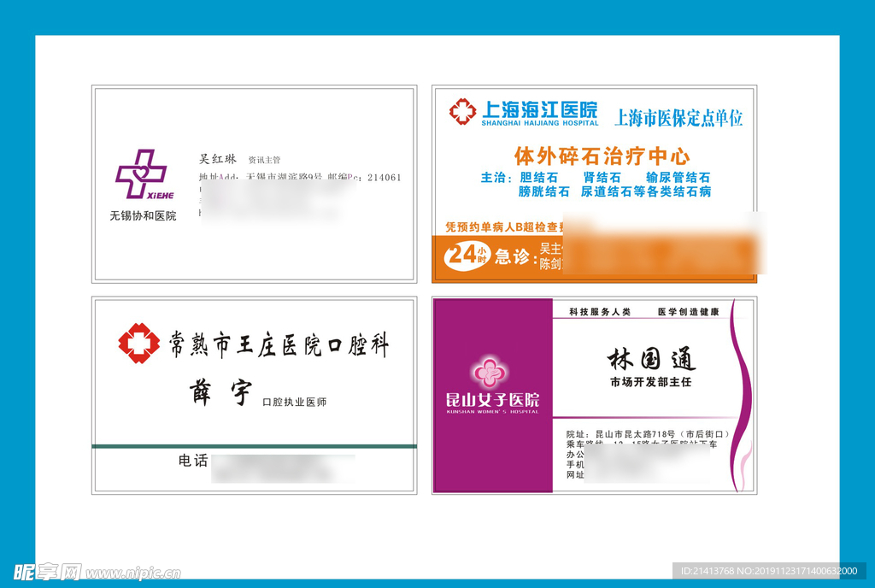Viewport: 875px width, 588px height.
Task: Click the 急诊 text on the orange banner
Action: [x=513, y=256]
